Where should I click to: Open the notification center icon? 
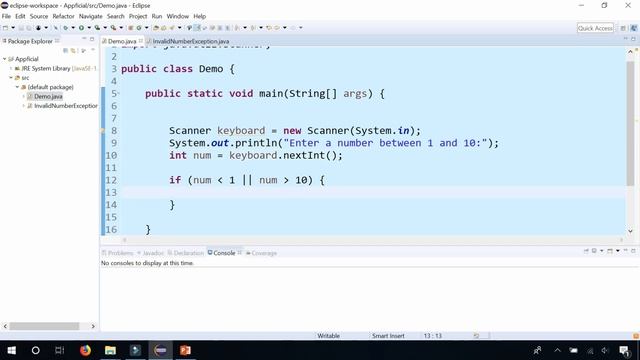(624, 350)
